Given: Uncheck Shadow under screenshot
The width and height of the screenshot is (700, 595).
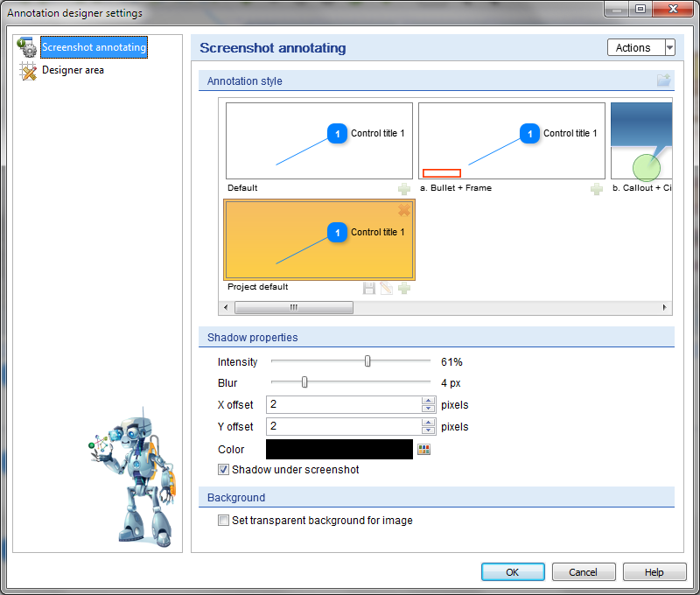Looking at the screenshot, I should tap(223, 470).
